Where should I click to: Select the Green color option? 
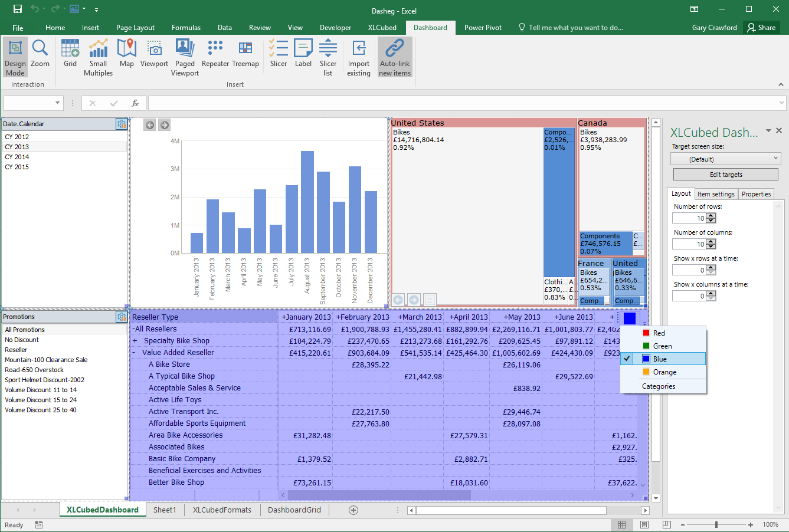pos(663,346)
